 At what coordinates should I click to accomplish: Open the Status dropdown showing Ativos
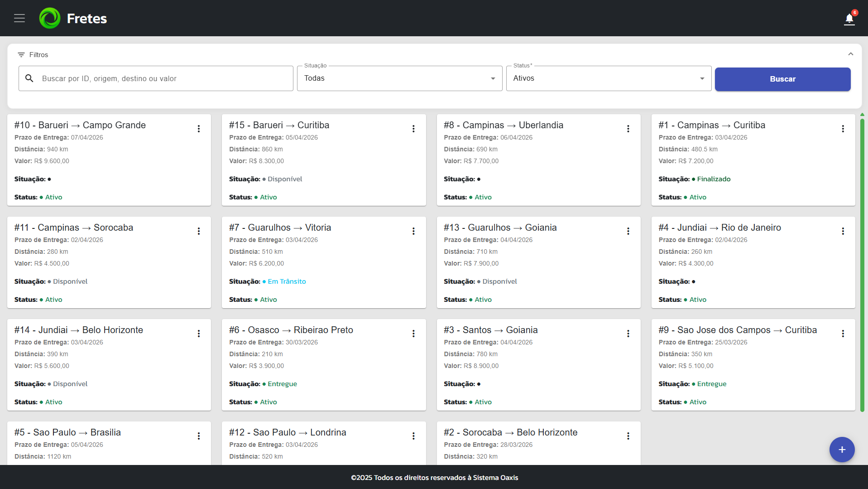608,78
